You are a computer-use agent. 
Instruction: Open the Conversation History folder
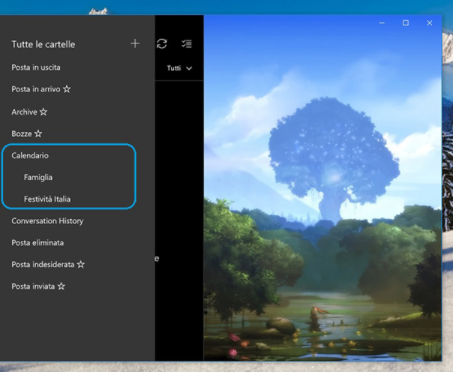pyautogui.click(x=47, y=221)
